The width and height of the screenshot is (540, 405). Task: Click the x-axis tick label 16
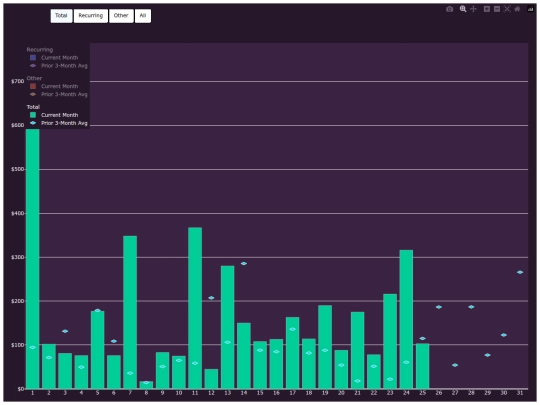276,393
